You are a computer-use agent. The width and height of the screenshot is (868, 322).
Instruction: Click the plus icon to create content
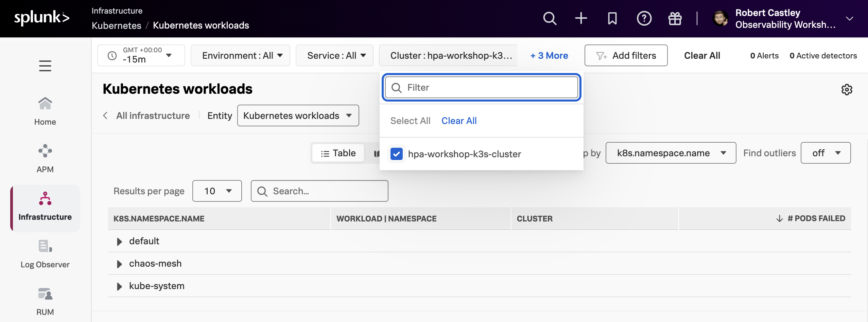coord(581,18)
